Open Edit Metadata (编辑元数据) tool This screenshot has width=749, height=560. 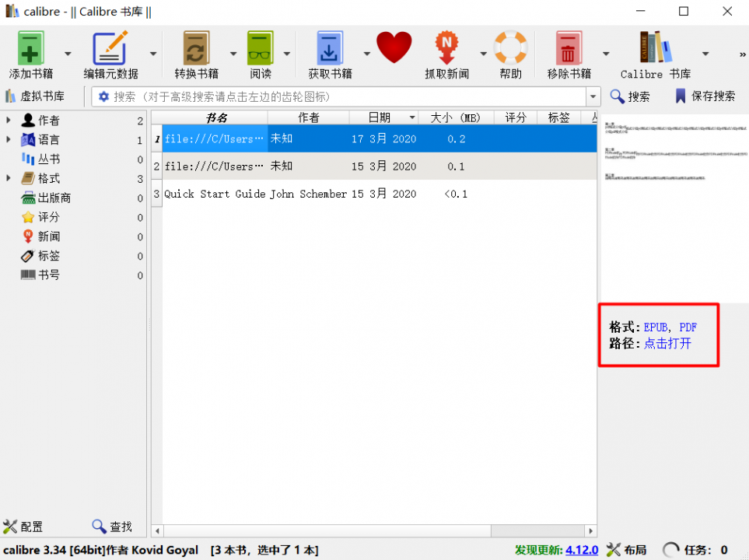click(x=110, y=47)
